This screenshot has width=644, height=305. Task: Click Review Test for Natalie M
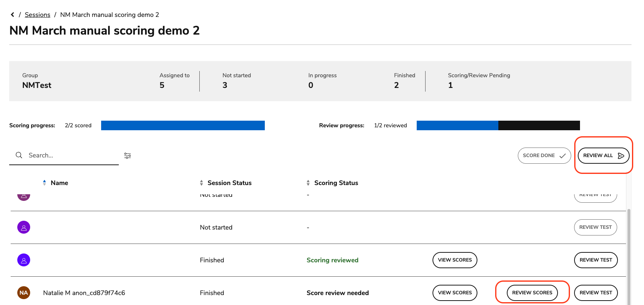pyautogui.click(x=595, y=293)
